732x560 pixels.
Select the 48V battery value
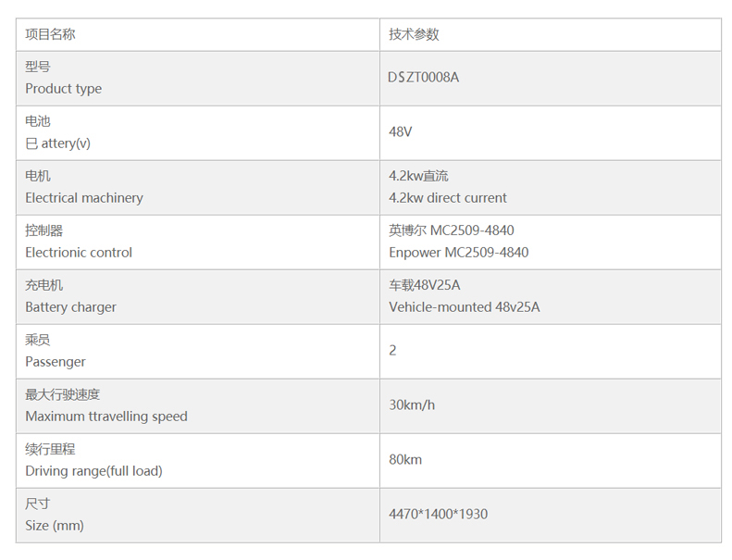[400, 132]
